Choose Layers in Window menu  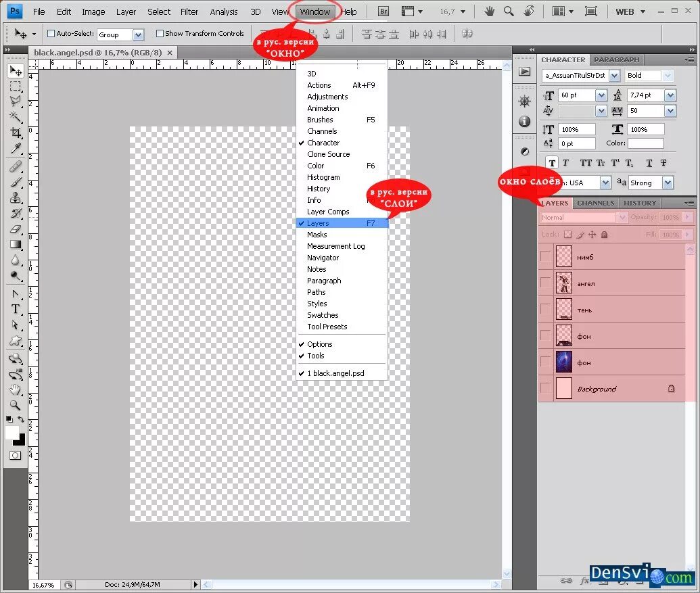(342, 223)
